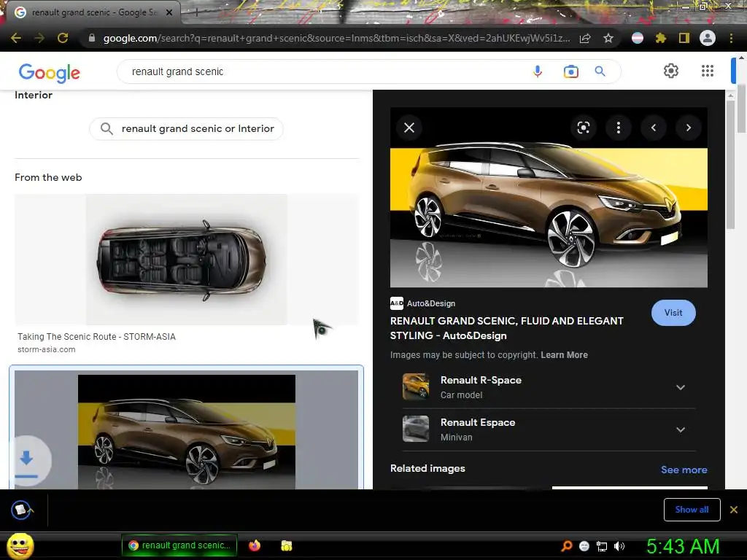Image resolution: width=747 pixels, height=560 pixels.
Task: Click the share page icon in address bar
Action: 585,38
